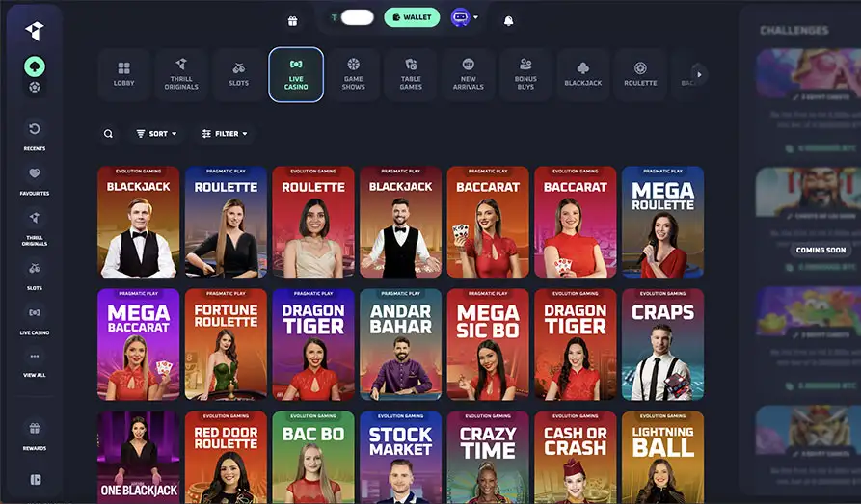Open the avatar account dropdown

point(464,17)
